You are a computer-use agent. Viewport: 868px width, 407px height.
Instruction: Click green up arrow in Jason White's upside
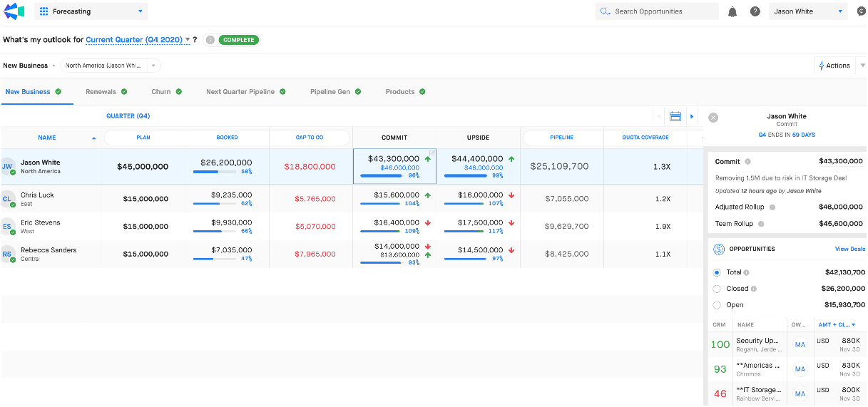pos(511,160)
